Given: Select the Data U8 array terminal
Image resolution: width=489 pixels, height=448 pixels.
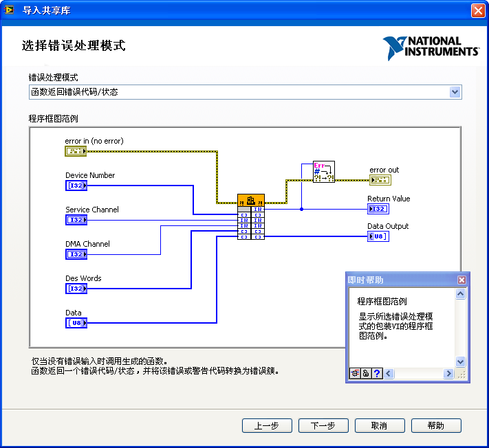Looking at the screenshot, I should coord(76,323).
